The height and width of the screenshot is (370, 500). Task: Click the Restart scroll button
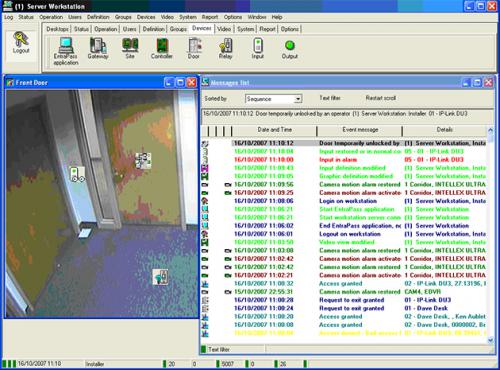pyautogui.click(x=380, y=98)
